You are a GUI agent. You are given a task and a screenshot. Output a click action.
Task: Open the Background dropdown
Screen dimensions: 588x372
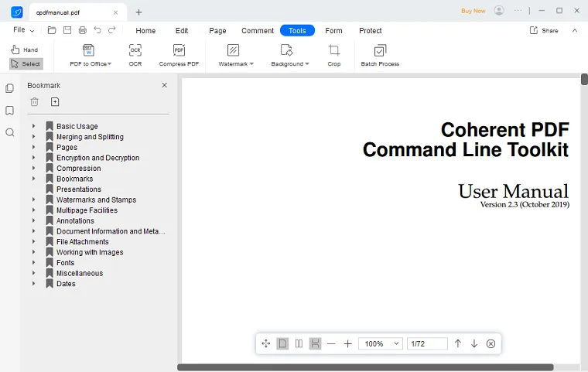coord(290,55)
